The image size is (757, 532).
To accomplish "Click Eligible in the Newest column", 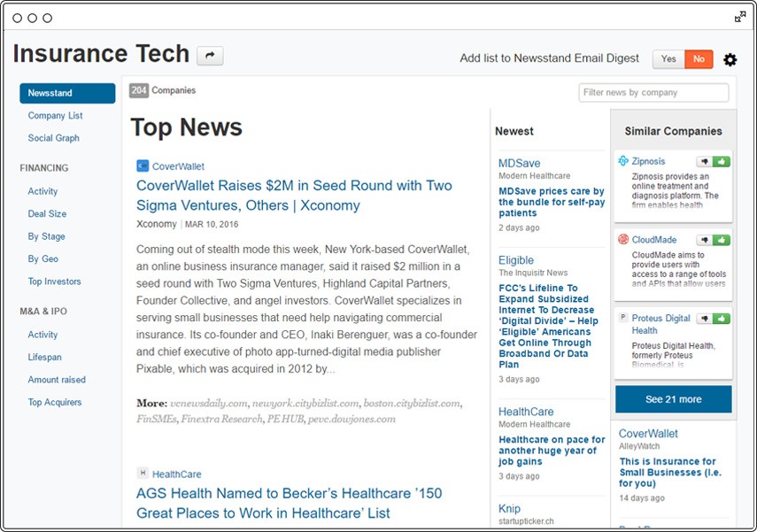I will 516,260.
